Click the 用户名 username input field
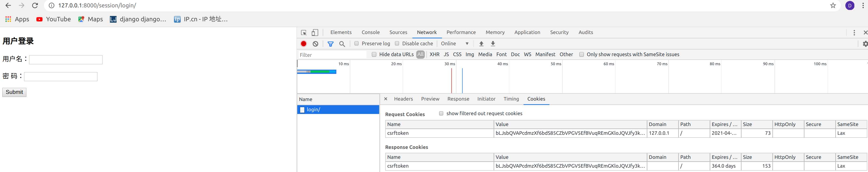 click(x=66, y=60)
